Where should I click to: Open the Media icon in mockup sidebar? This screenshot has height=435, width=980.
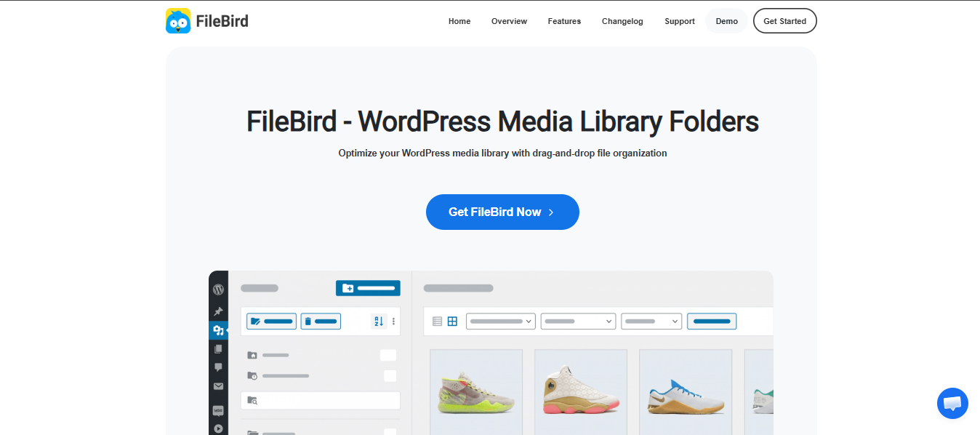[218, 331]
